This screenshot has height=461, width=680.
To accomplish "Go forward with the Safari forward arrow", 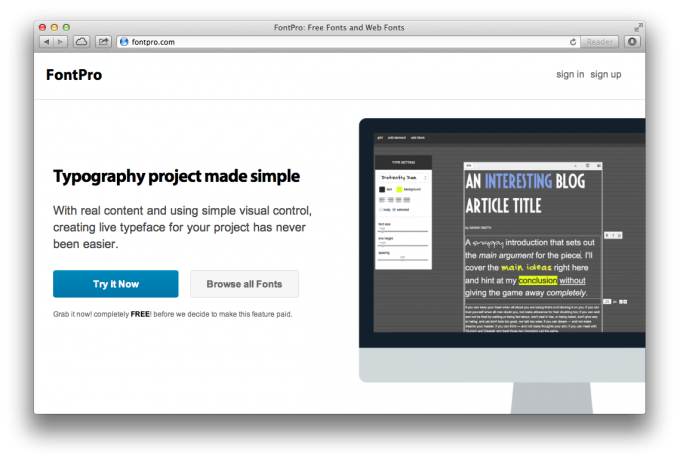I will [60, 42].
